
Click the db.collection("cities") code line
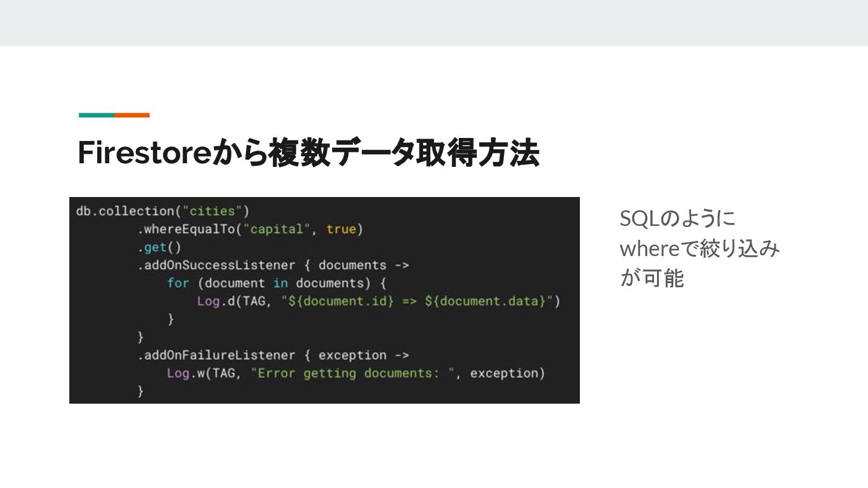tap(163, 211)
